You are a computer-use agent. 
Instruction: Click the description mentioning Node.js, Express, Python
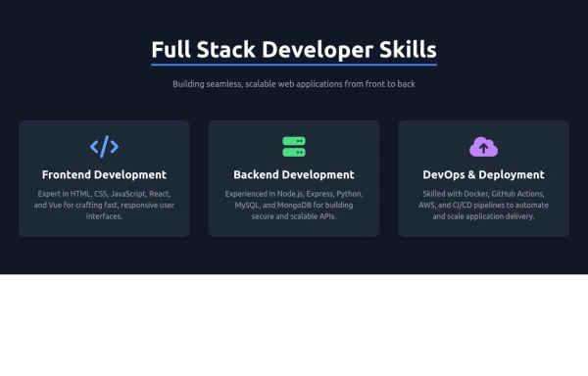[294, 205]
